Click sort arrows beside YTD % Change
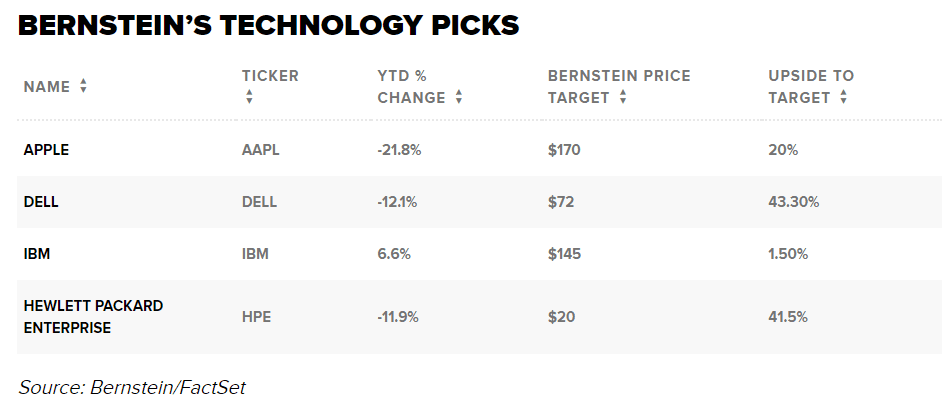Screen dimensions: 952x410 click(x=459, y=98)
